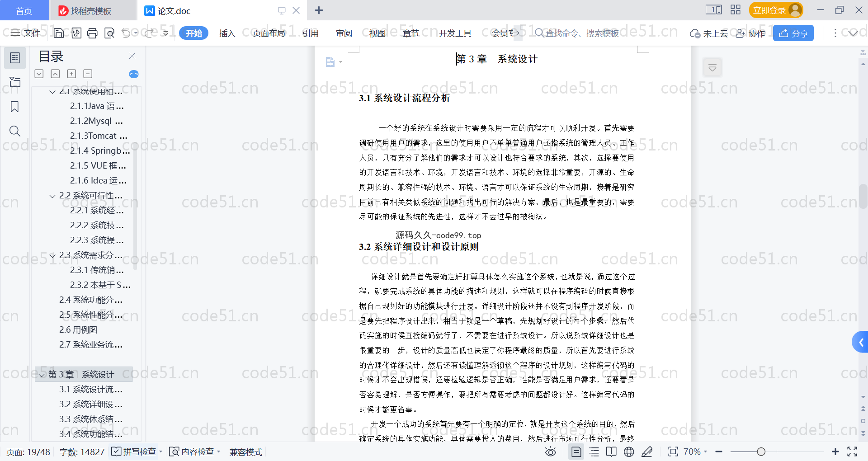Click the search command input field

pos(581,33)
